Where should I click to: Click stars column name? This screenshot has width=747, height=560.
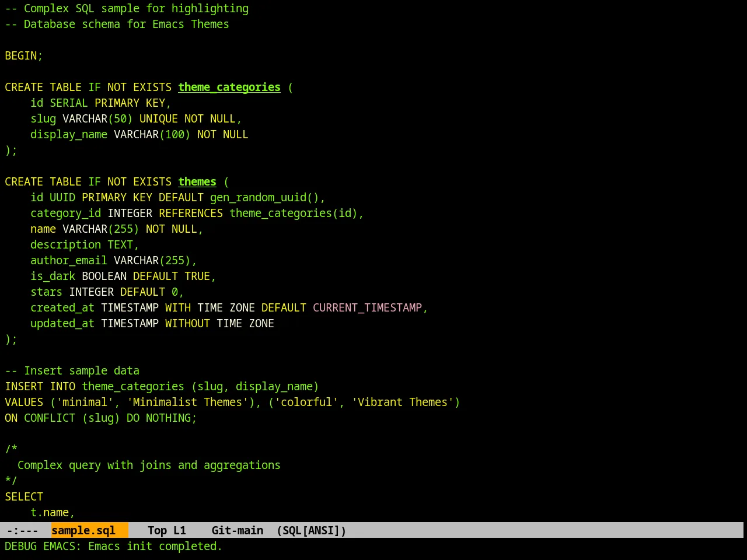(x=46, y=292)
